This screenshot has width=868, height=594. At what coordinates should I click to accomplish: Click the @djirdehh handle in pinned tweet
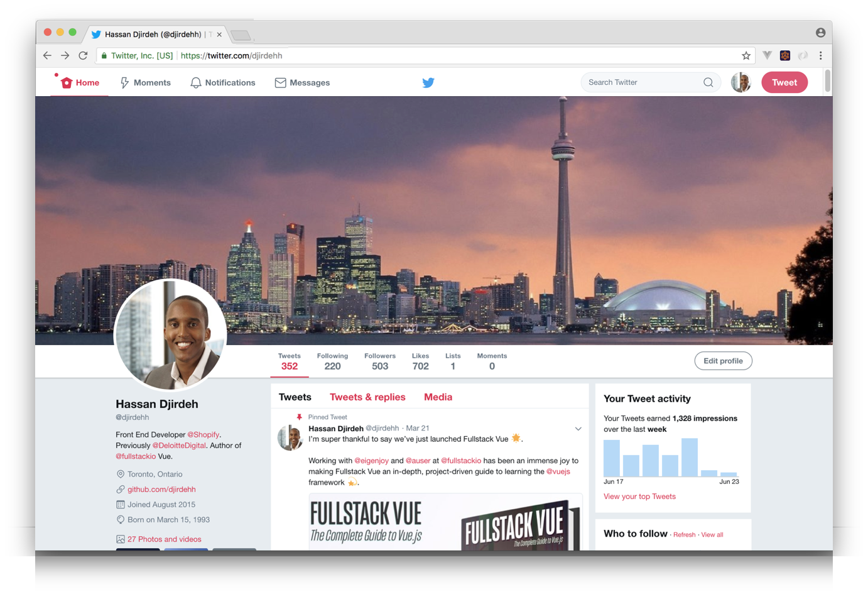tap(382, 428)
